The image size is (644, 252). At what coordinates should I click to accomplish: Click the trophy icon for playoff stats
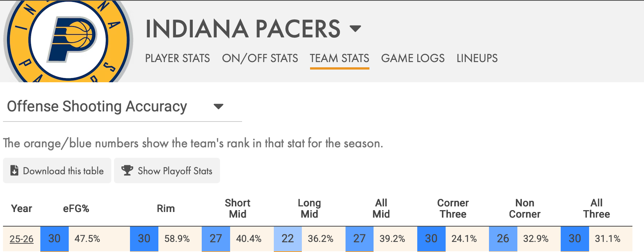pyautogui.click(x=127, y=170)
